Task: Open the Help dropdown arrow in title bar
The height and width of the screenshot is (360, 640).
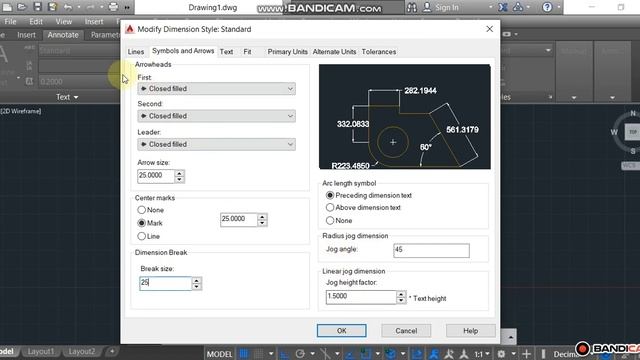Action: 558,7
